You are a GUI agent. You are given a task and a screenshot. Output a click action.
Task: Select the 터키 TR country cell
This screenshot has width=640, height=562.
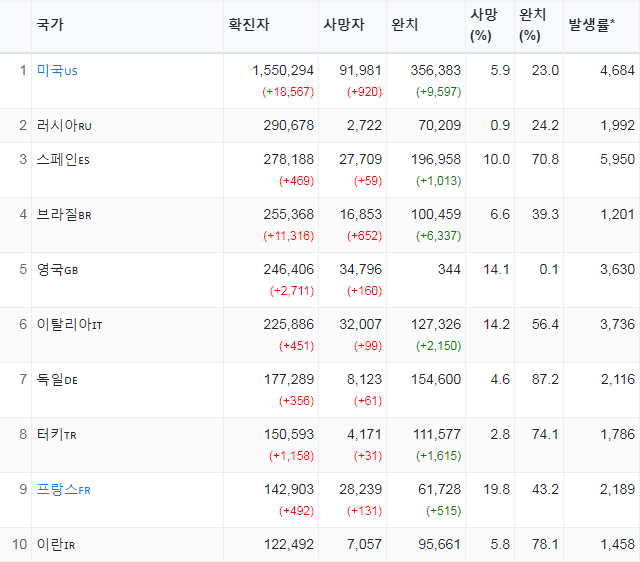coord(56,434)
